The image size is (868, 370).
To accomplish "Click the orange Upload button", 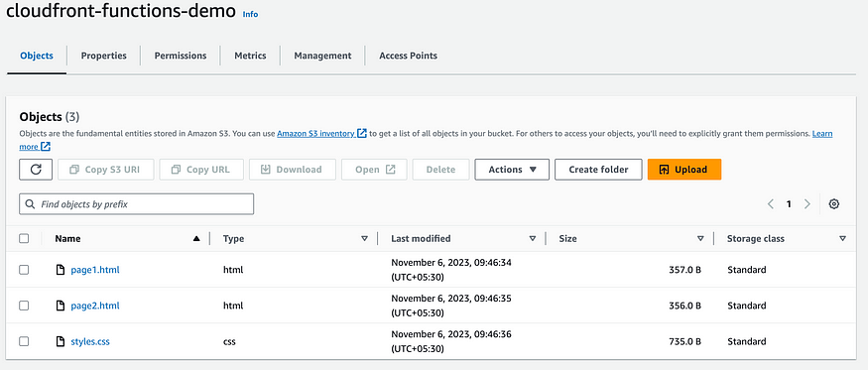I will [x=684, y=170].
